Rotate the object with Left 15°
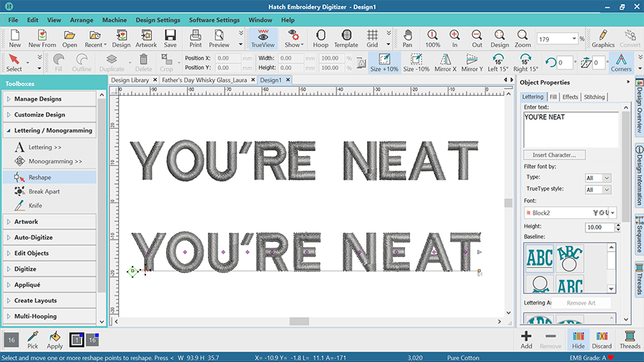This screenshot has width=644, height=362. coord(498,62)
